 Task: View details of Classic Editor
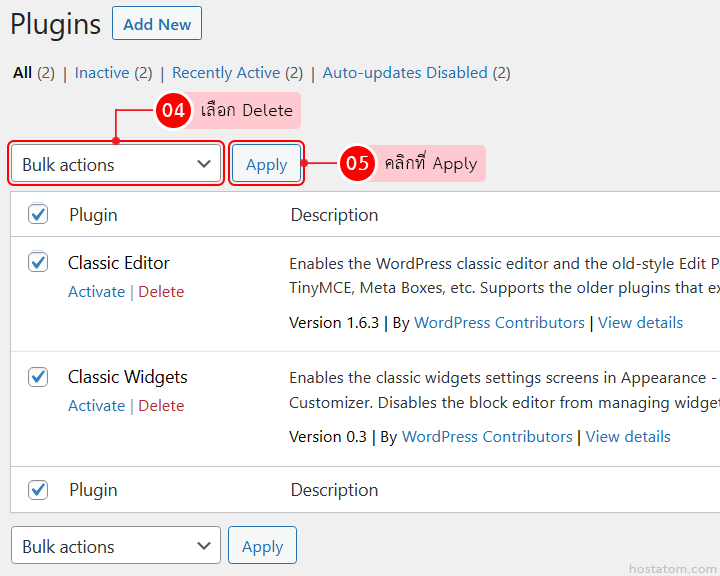click(640, 323)
